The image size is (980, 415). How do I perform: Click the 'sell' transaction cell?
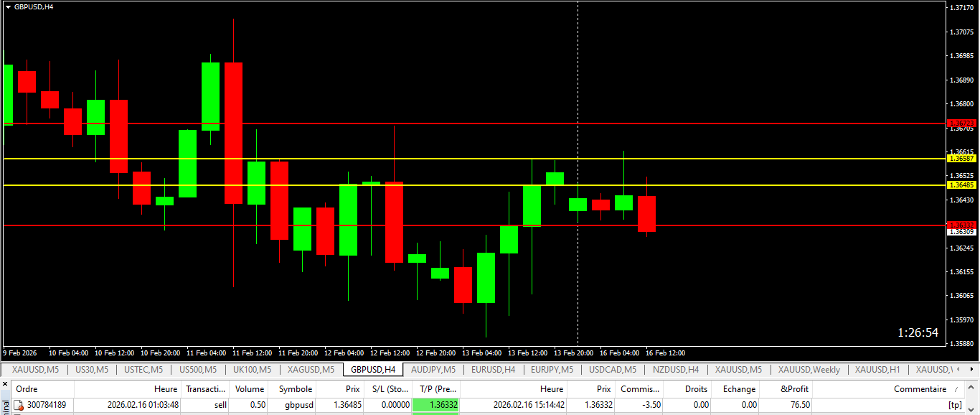[x=219, y=405]
